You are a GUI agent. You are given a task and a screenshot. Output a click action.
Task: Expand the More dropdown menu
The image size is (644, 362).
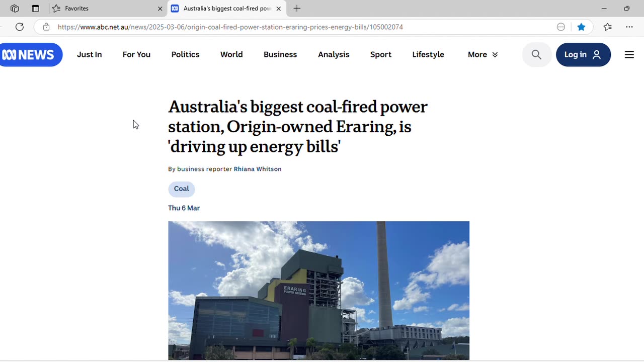[482, 55]
